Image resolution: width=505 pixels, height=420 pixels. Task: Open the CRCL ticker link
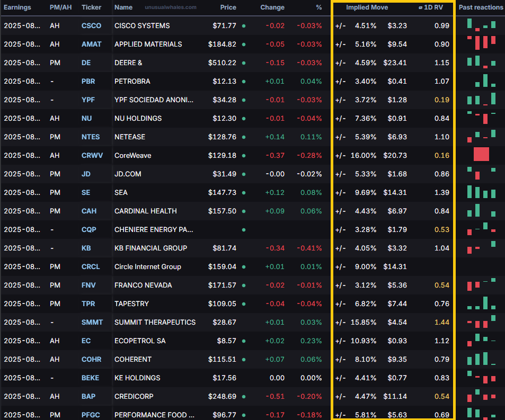(91, 267)
